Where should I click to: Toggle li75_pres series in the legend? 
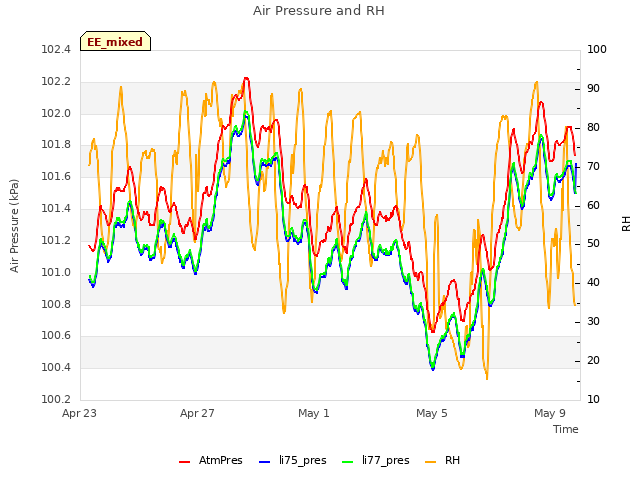coord(293,460)
